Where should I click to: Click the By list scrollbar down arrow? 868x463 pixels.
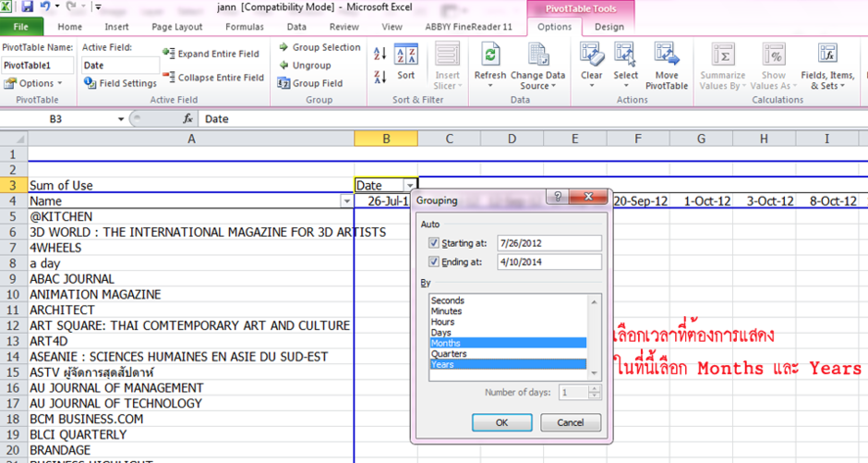594,374
